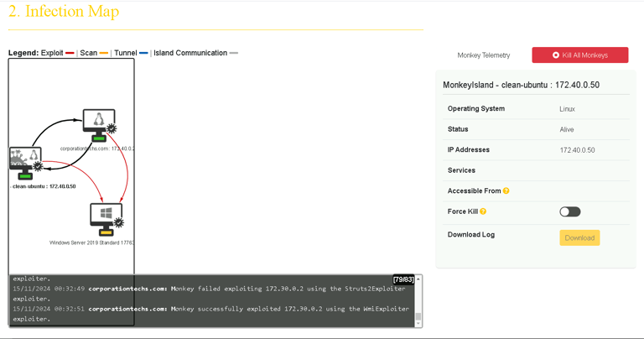This screenshot has width=644, height=339.
Task: Click the 'Windows Server 2019 Standard' node label
Action: point(91,243)
